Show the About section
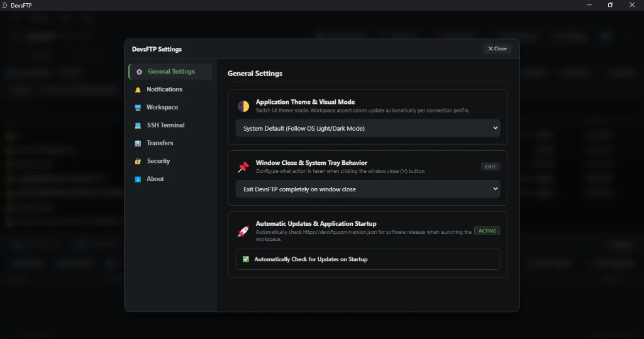This screenshot has width=644, height=339. (170, 179)
